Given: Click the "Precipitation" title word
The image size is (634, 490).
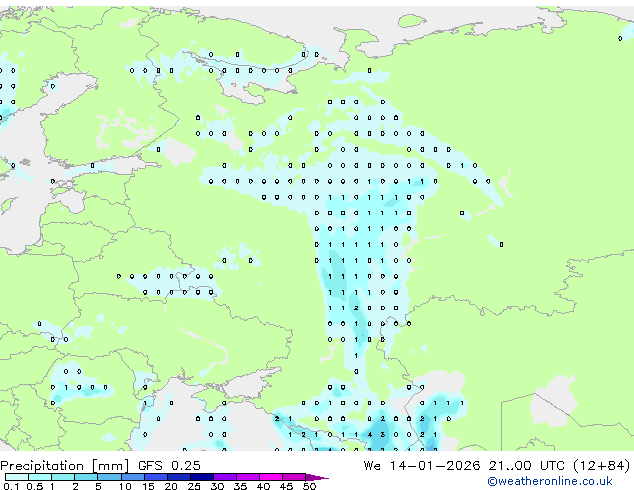Looking at the screenshot, I should [42, 466].
